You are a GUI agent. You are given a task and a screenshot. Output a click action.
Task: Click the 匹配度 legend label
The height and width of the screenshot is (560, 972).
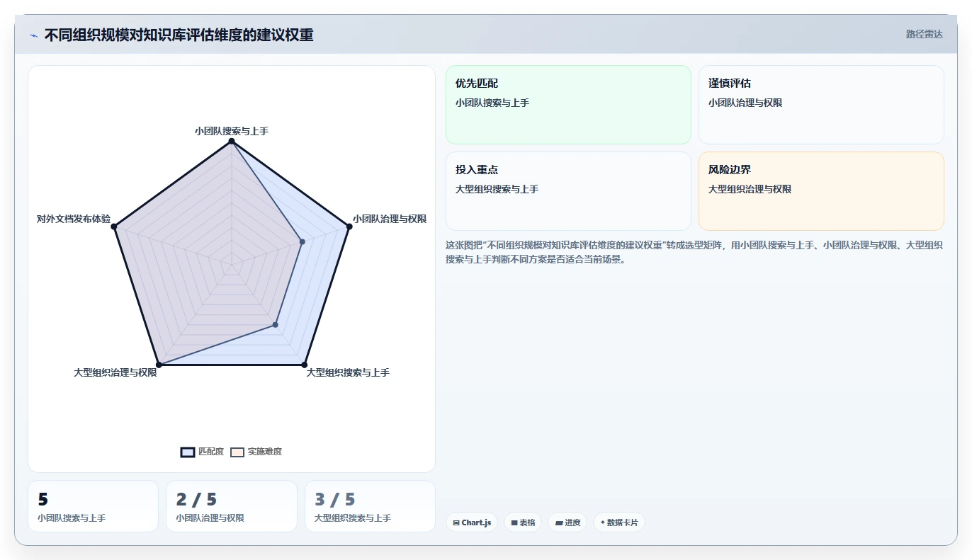coord(211,452)
